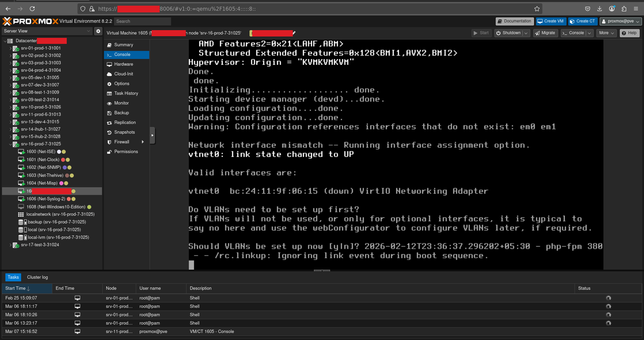Open the Server View dropdown
Image resolution: width=644 pixels, height=340 pixels.
click(x=89, y=31)
